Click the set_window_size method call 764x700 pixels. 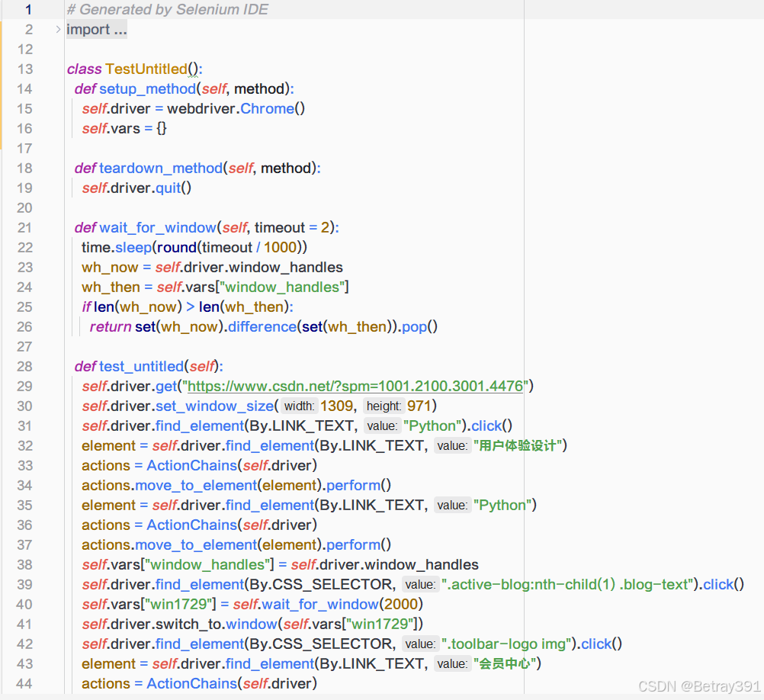coord(215,406)
